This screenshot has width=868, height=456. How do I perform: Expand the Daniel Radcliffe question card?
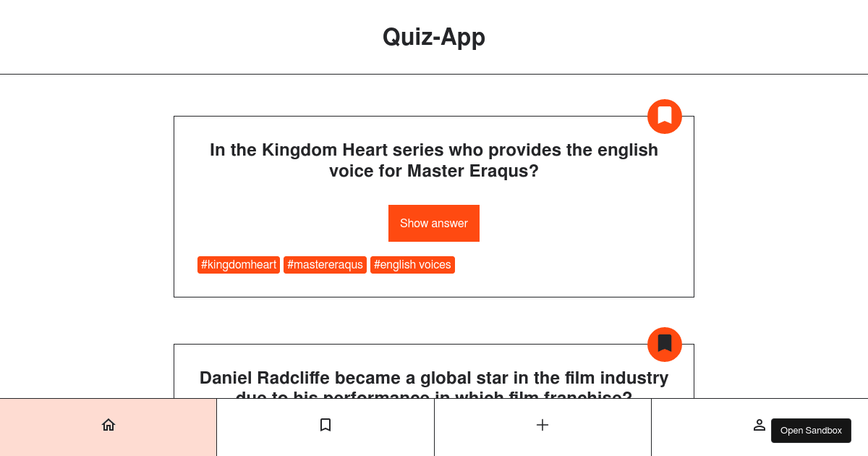[434, 376]
